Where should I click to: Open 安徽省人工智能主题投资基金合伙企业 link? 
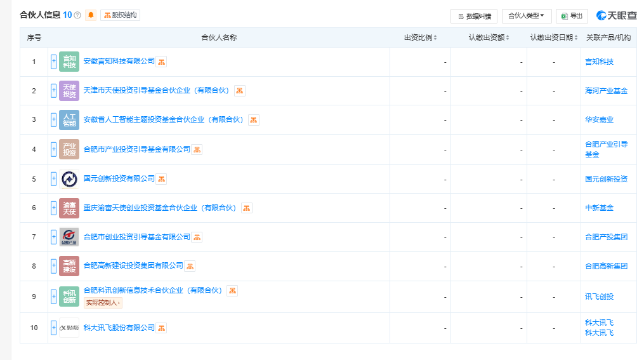tap(164, 119)
